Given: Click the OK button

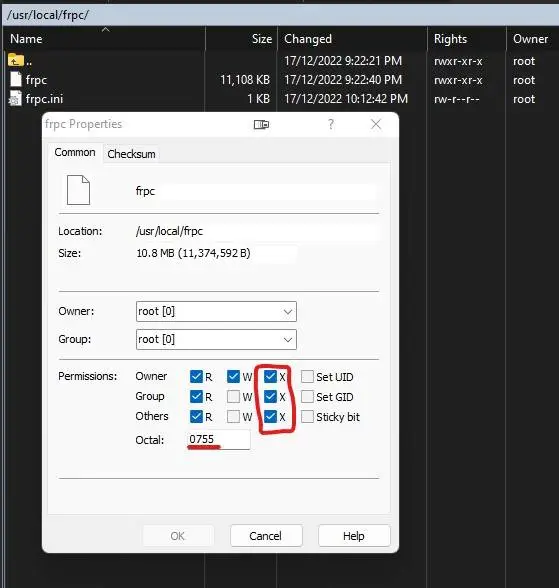Looking at the screenshot, I should tap(178, 536).
